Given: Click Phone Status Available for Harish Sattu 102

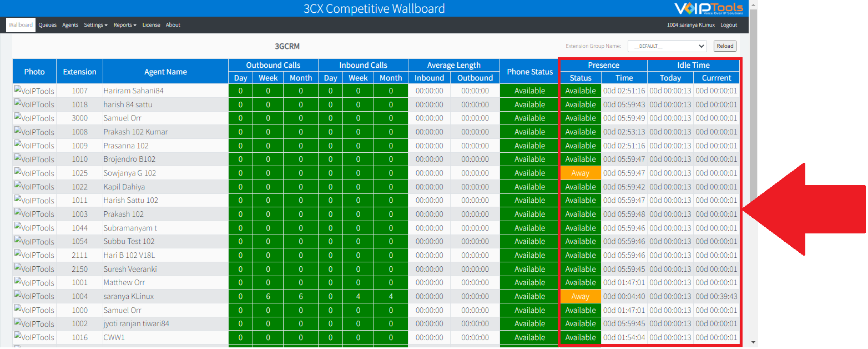Looking at the screenshot, I should pos(530,200).
